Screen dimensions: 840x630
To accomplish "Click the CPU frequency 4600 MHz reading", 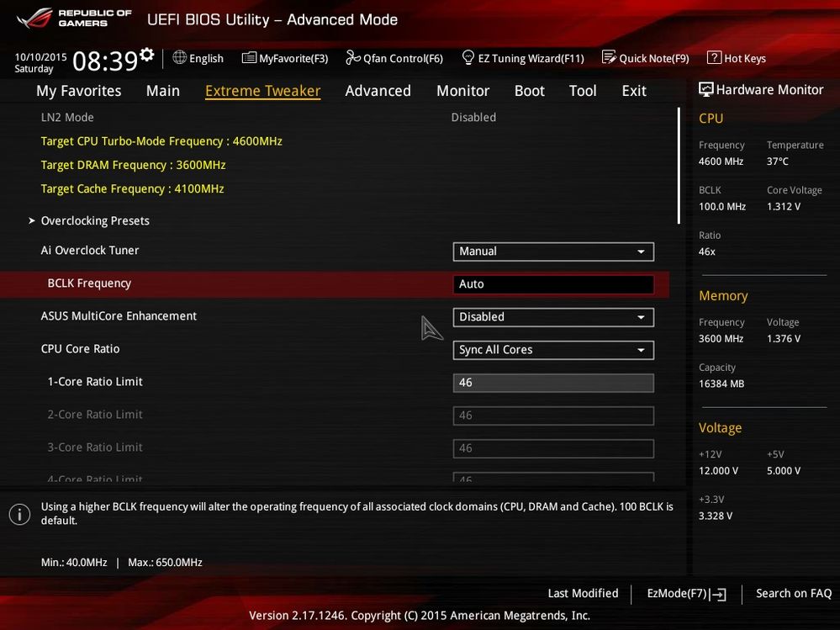I will point(721,161).
